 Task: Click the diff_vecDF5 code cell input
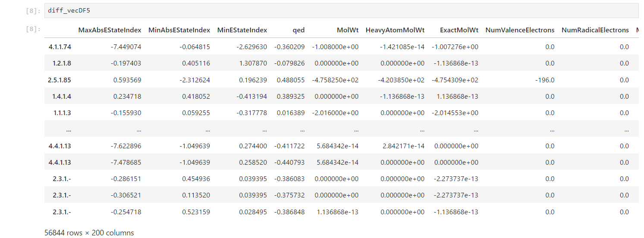point(341,11)
